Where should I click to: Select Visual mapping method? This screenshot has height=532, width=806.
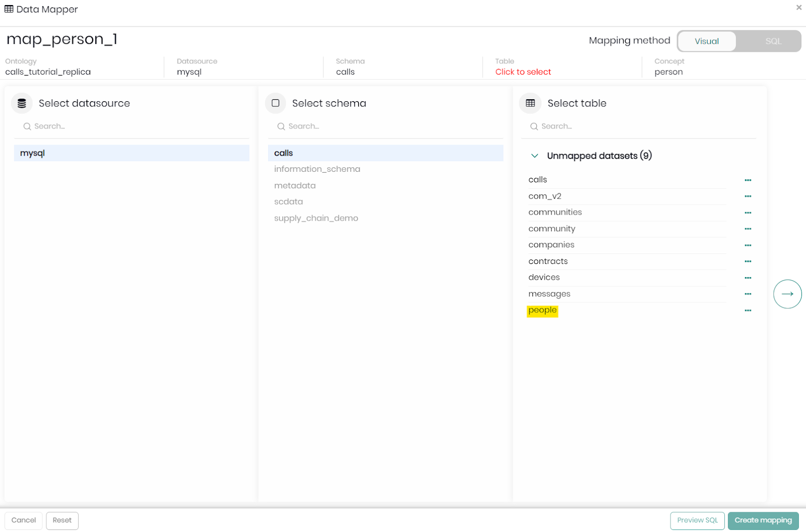[706, 41]
